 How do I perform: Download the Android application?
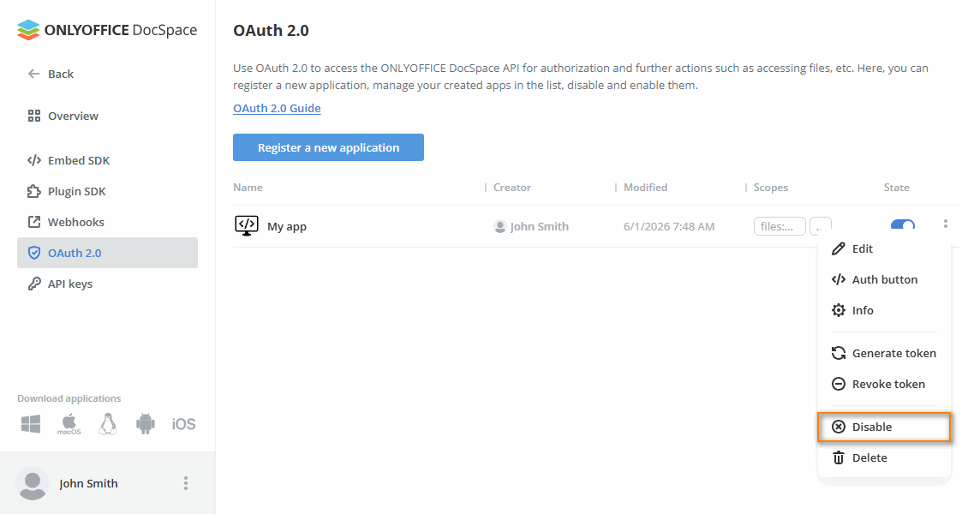click(x=145, y=424)
